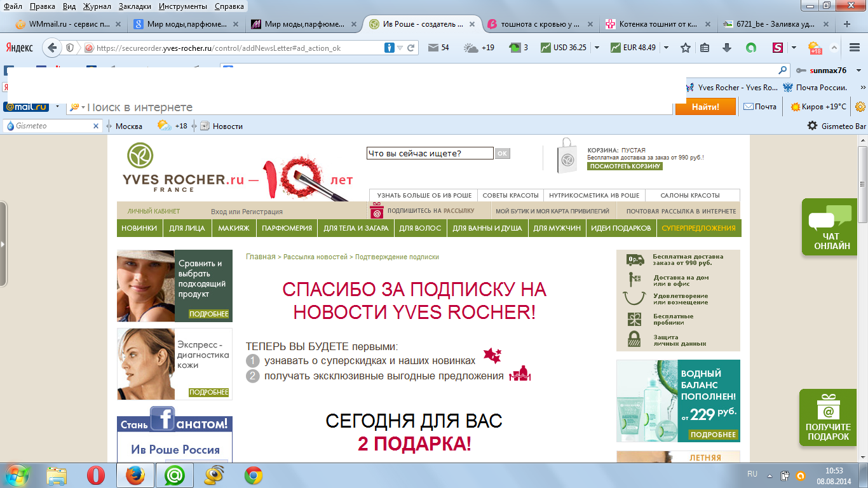The image size is (868, 488).
Task: Click ПОДПИШИТЕСЬ НА РАССЫЛКУ link
Action: coord(431,211)
